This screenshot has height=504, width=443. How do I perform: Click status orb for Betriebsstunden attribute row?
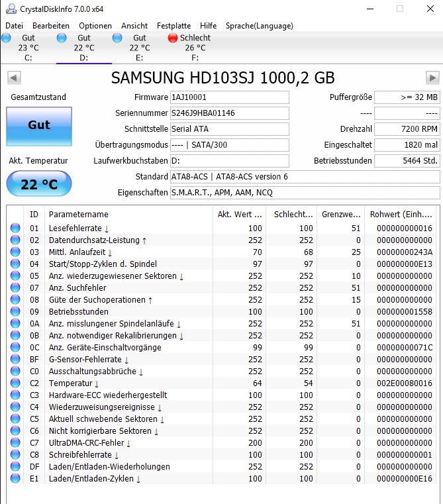click(x=15, y=311)
